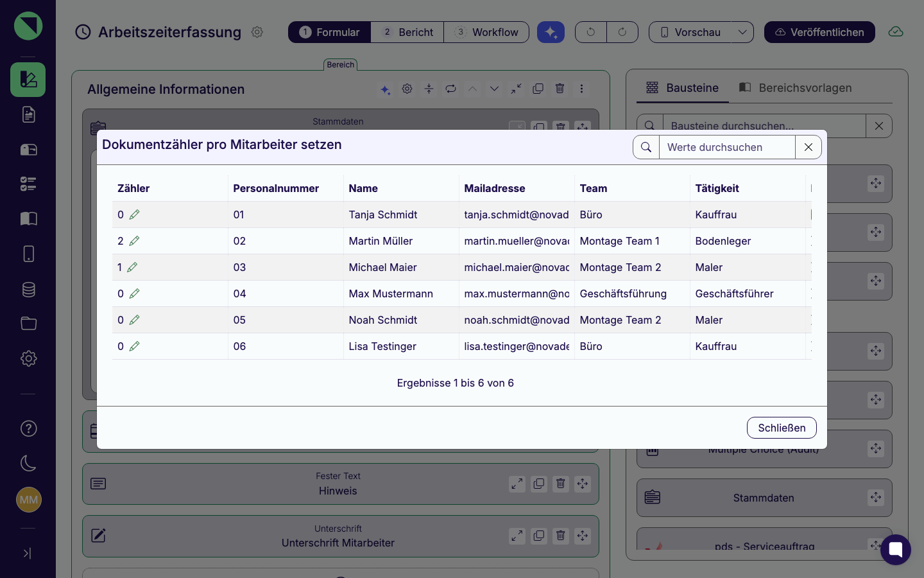Edit counter for Michael Maier row

tap(132, 267)
